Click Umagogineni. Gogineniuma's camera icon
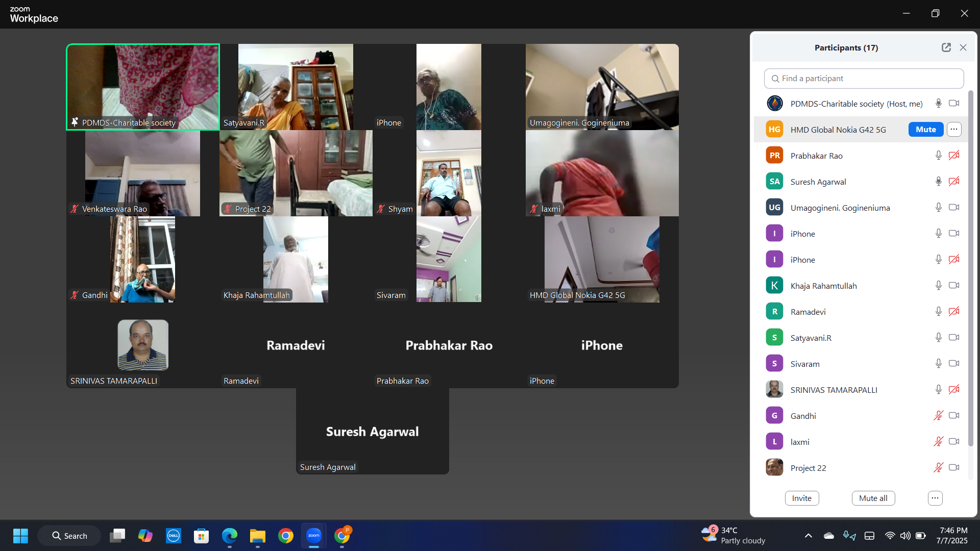The image size is (980, 551). (x=954, y=208)
